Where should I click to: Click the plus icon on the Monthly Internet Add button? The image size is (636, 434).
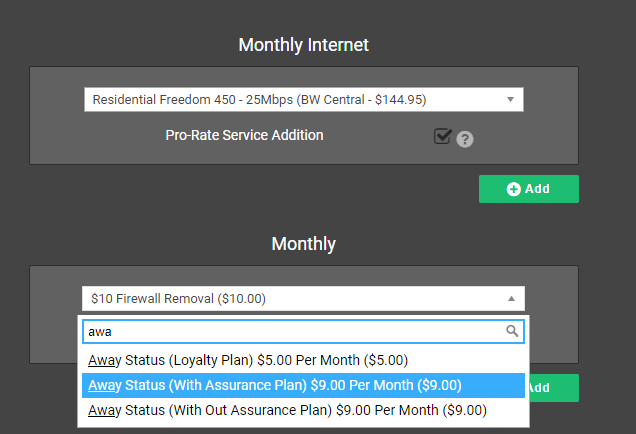[514, 189]
